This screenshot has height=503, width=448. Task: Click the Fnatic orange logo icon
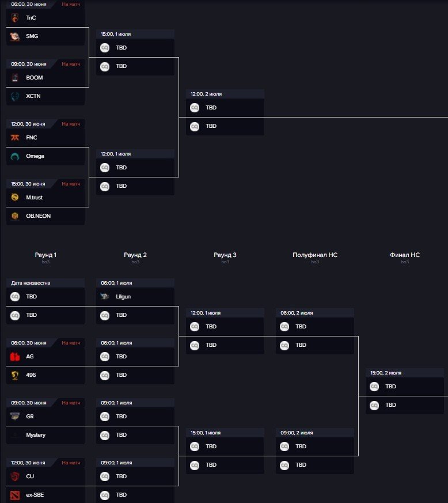pos(15,138)
